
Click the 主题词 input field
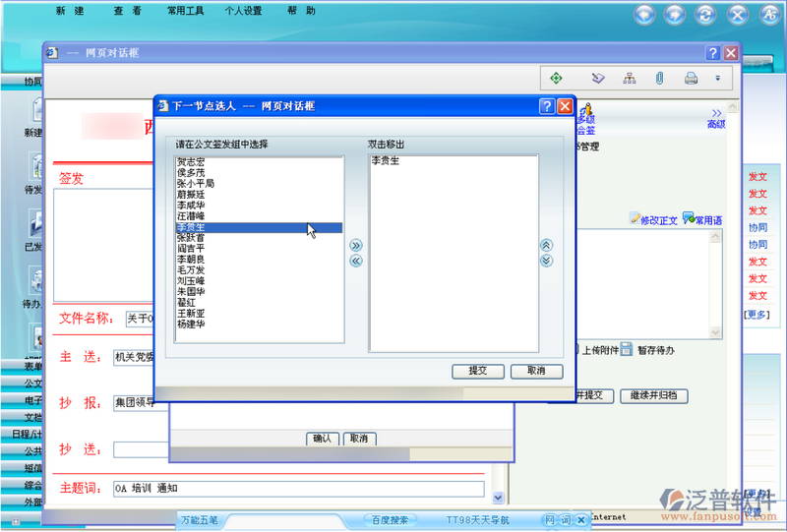coord(299,489)
